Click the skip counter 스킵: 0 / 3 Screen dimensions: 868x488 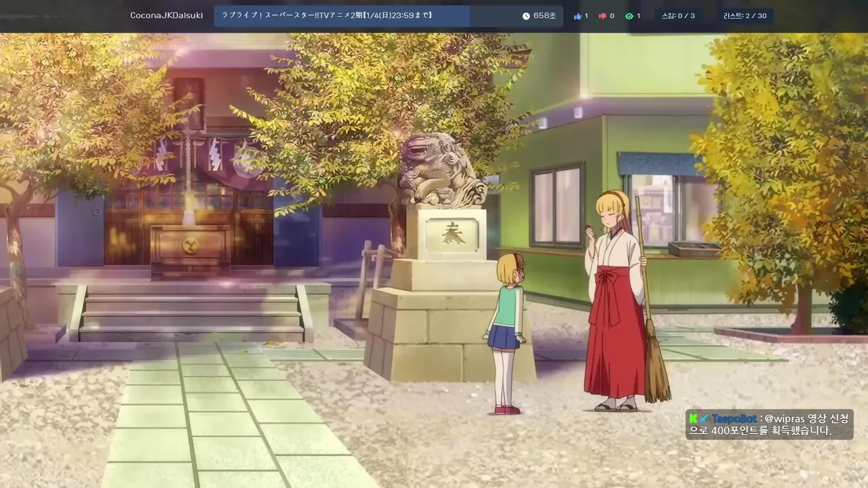678,16
